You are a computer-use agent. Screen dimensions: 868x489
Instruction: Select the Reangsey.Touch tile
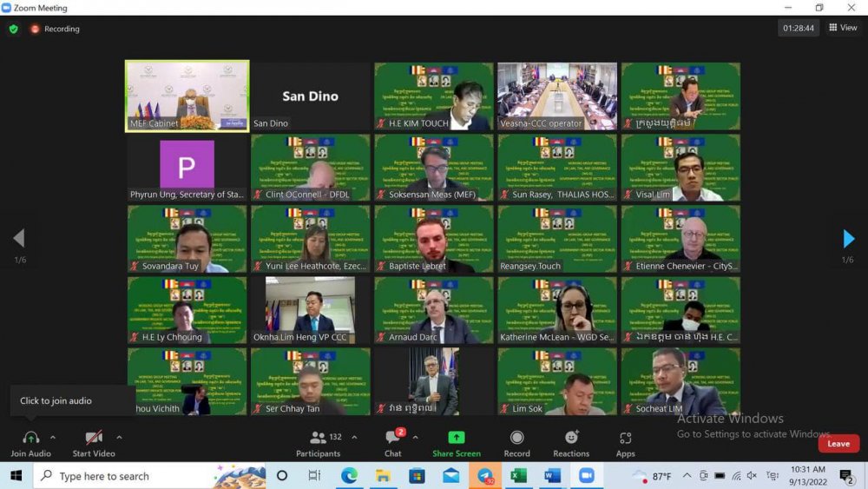tap(557, 239)
